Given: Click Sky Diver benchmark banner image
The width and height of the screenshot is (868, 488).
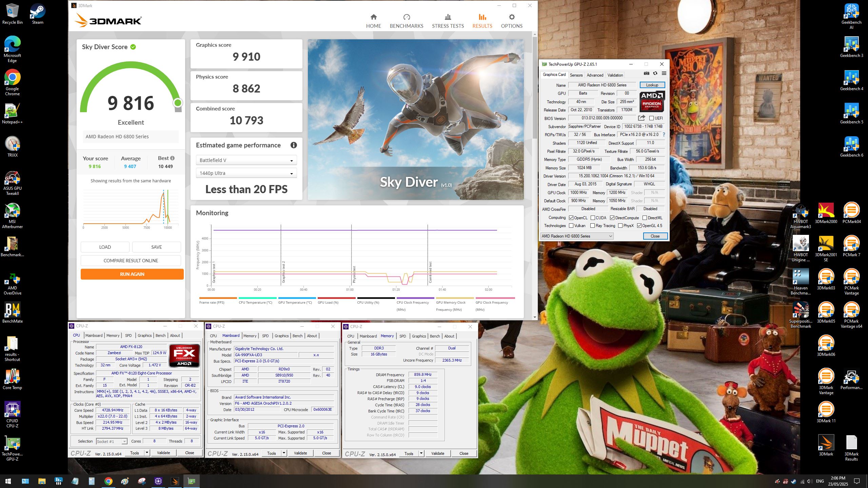Looking at the screenshot, I should (416, 119).
